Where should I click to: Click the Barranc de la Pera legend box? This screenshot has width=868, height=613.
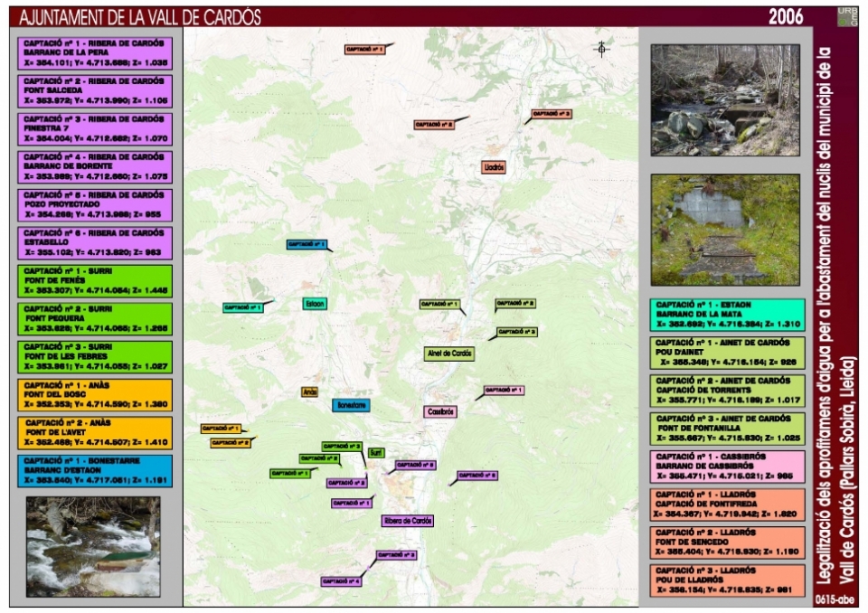tap(96, 53)
